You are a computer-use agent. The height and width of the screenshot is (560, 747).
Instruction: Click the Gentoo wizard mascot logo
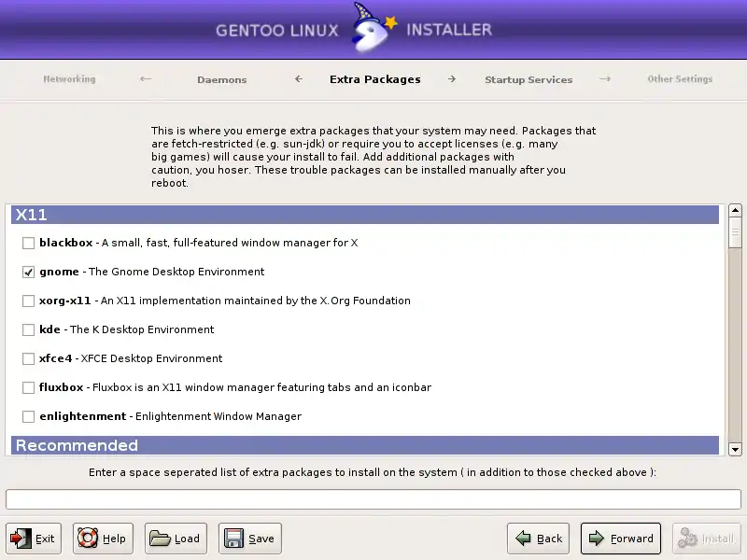tap(373, 30)
